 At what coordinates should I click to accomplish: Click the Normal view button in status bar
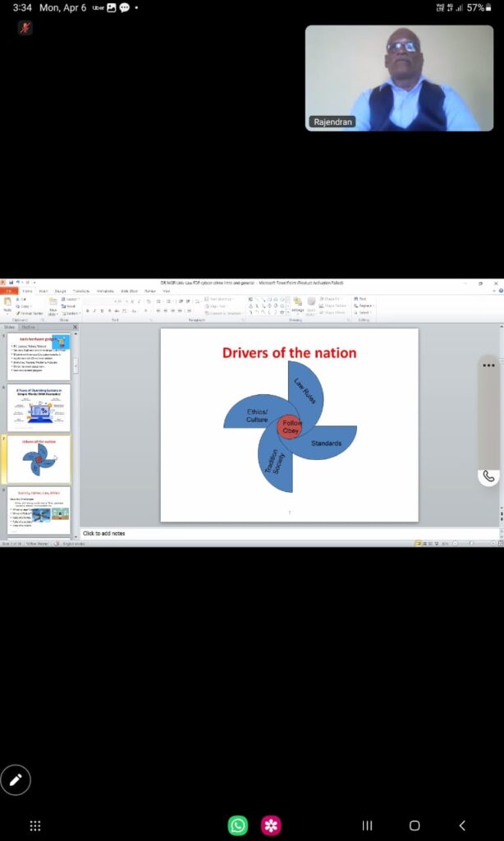(x=419, y=544)
